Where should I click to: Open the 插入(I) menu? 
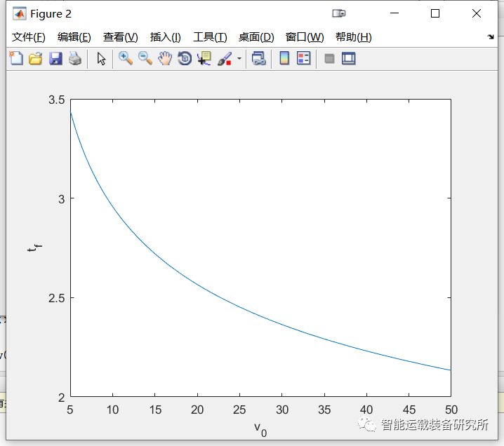[x=166, y=37]
